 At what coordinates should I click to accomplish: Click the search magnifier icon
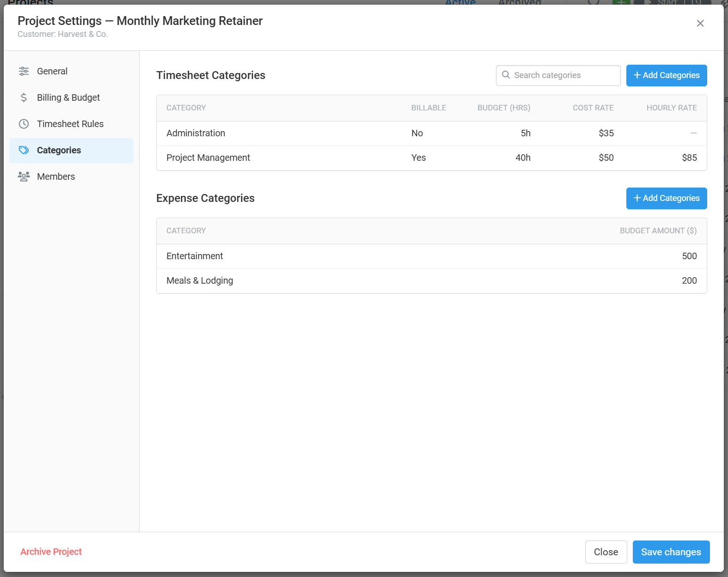click(x=506, y=75)
